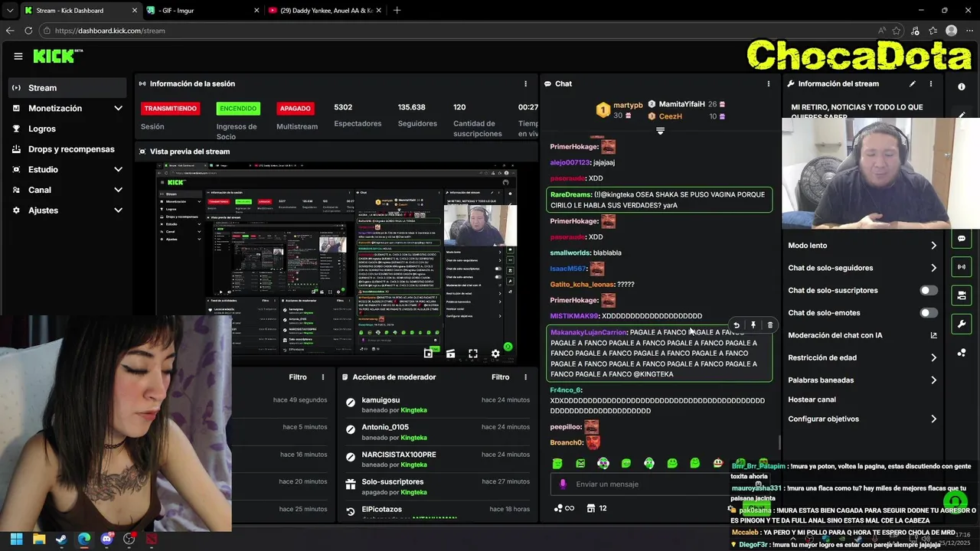The image size is (980, 551).
Task: Open OBS Studio from the taskbar
Action: coord(129,539)
